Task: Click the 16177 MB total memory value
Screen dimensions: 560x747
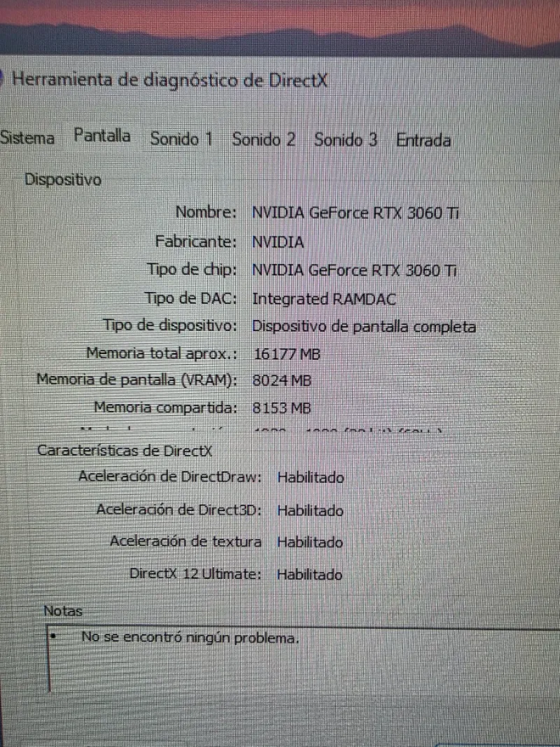Action: coord(287,354)
